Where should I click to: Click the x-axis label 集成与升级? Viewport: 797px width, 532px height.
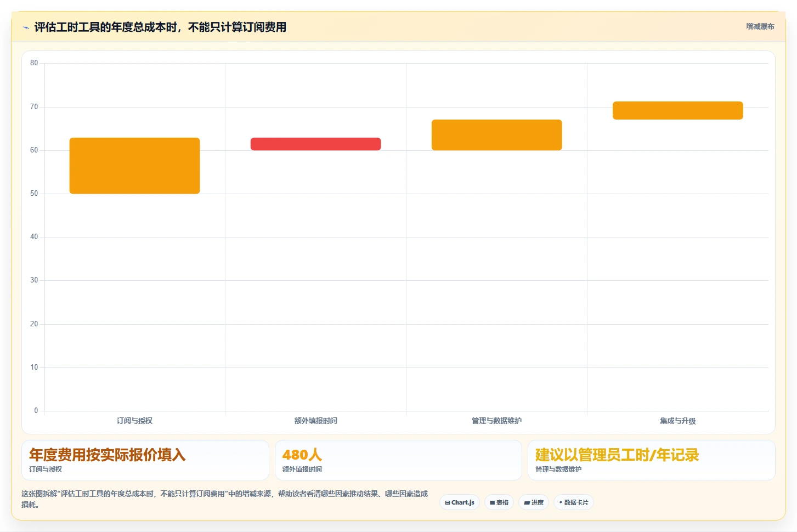677,421
